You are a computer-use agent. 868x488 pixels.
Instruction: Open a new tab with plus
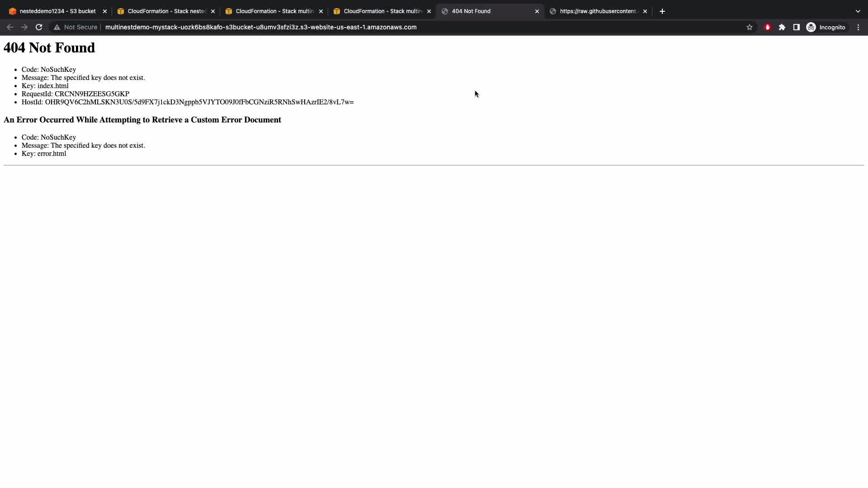coord(662,11)
